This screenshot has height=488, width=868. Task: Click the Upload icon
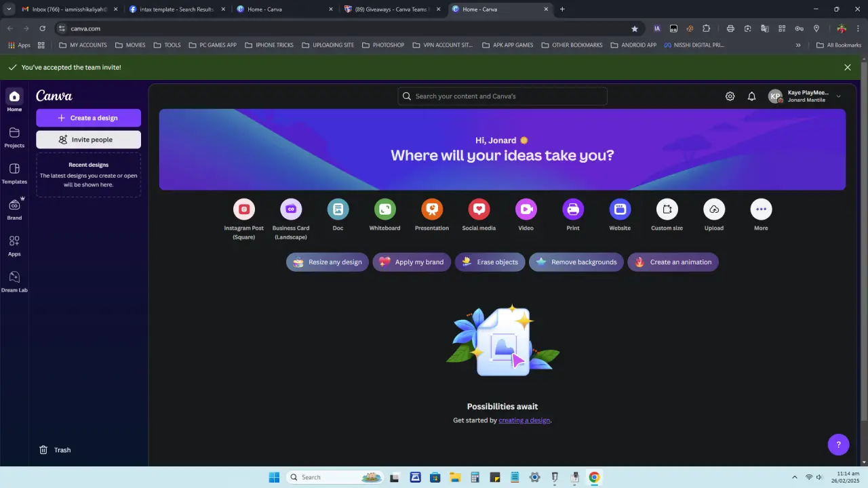714,209
